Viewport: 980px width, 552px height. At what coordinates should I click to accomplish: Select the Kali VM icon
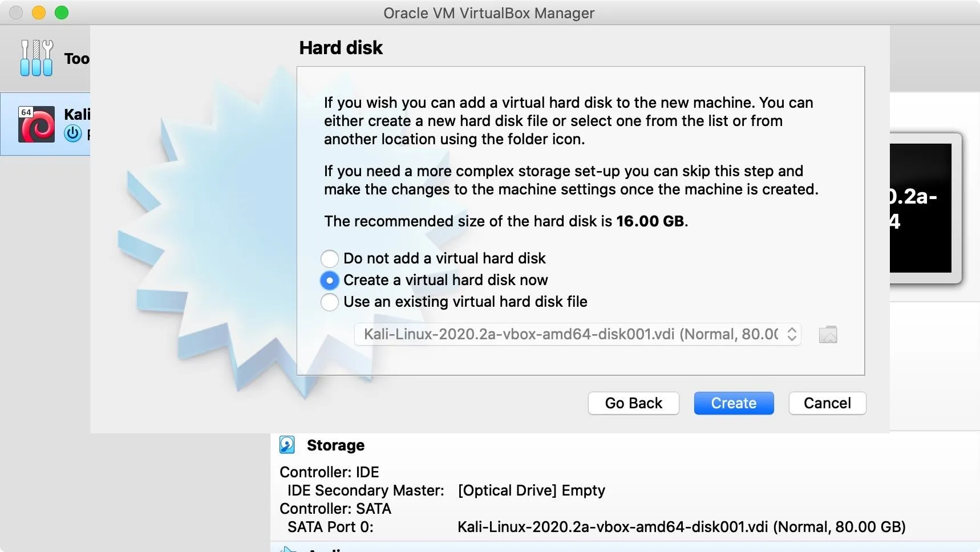[37, 124]
